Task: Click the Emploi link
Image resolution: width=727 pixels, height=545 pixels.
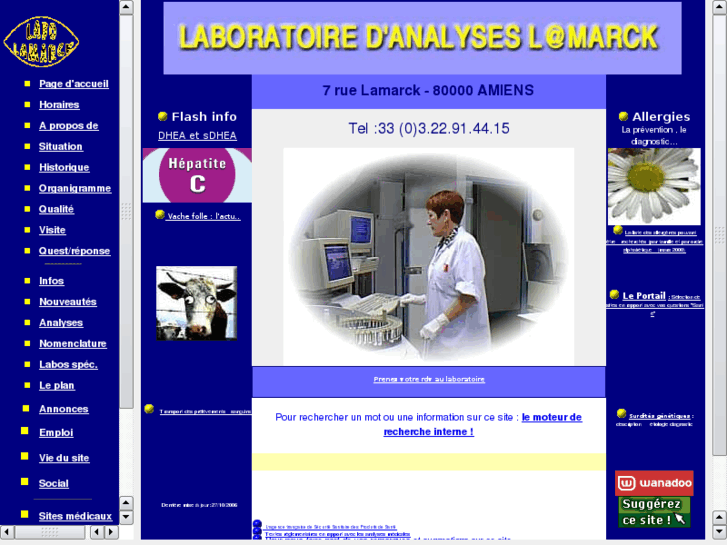Action: tap(56, 433)
